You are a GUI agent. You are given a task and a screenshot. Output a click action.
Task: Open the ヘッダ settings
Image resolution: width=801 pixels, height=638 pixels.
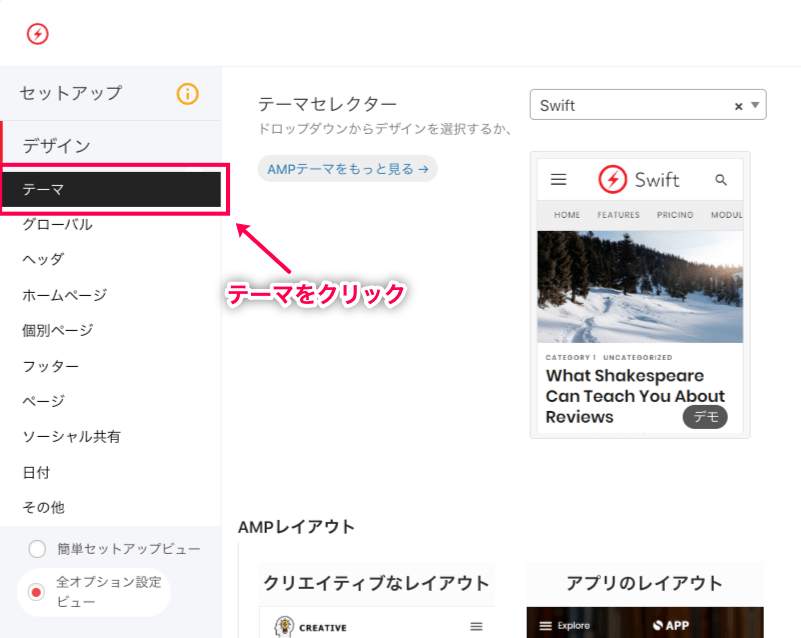click(43, 259)
